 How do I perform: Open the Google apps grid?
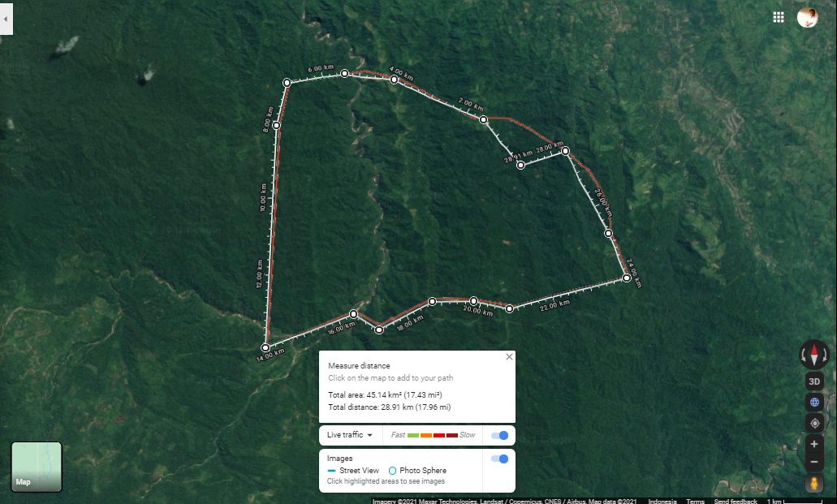(x=779, y=17)
